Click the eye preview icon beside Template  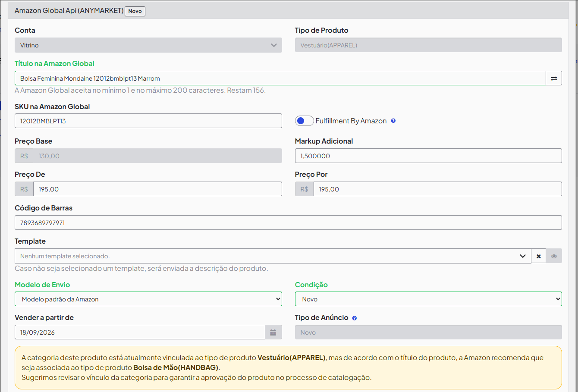[x=554, y=256]
